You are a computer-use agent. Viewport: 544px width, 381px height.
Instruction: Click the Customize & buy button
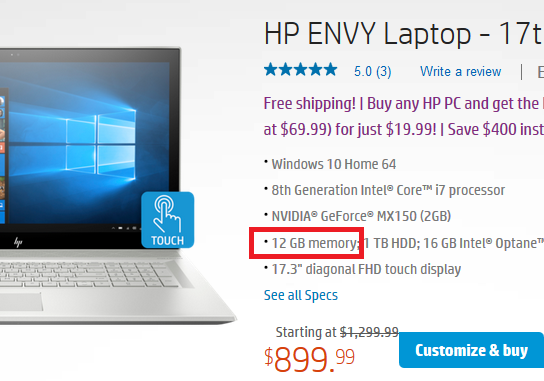(471, 350)
